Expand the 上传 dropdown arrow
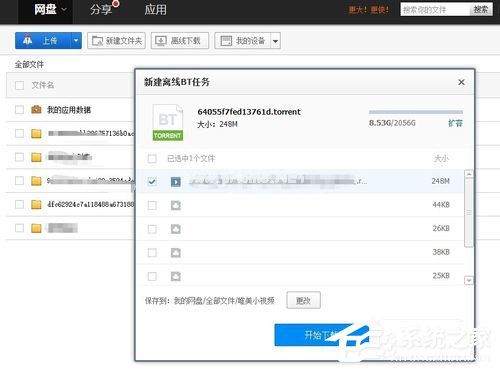This screenshot has height=371, width=500. click(x=76, y=41)
